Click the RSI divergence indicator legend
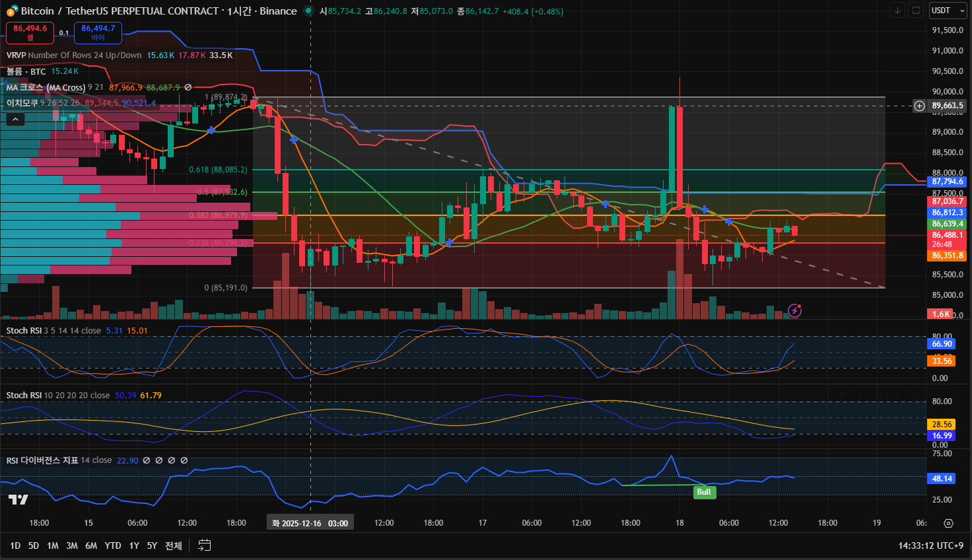This screenshot has width=972, height=560. pos(42,460)
